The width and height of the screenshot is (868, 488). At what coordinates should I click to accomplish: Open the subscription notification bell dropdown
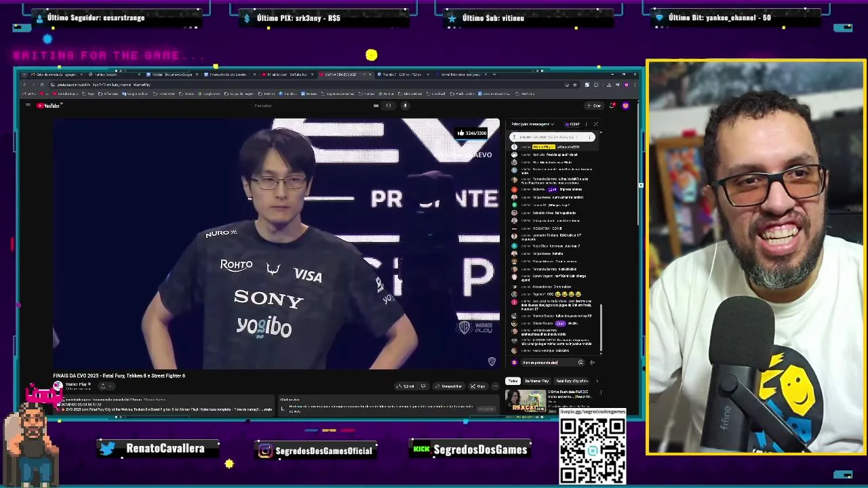click(106, 386)
